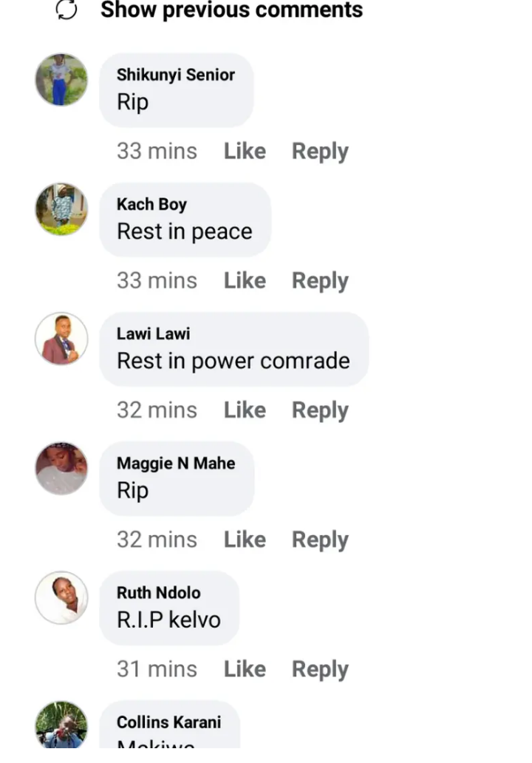Open Lawi Lawi's name link
The width and height of the screenshot is (532, 763).
[x=153, y=334]
